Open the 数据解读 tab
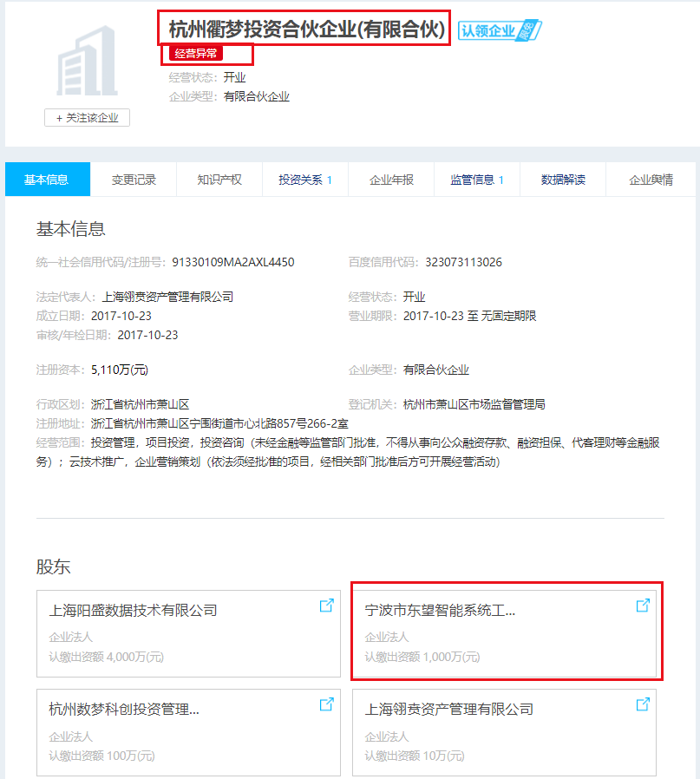Screen dimensions: 700x779 point(563,180)
